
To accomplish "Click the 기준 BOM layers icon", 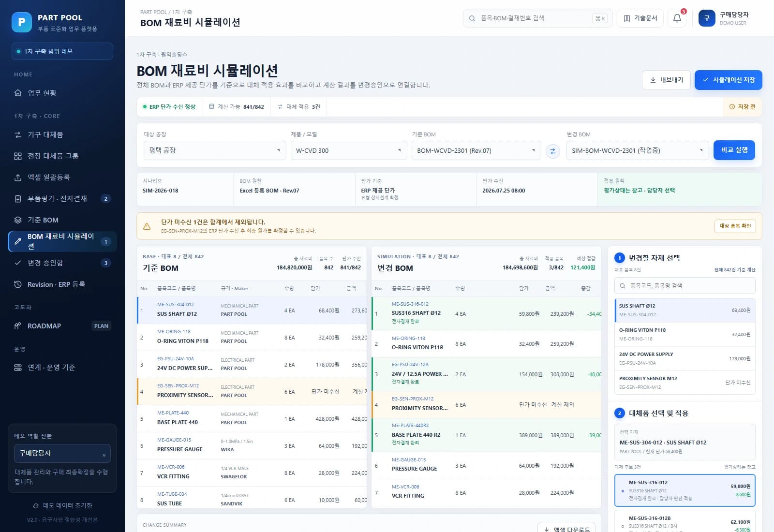I will 18,220.
